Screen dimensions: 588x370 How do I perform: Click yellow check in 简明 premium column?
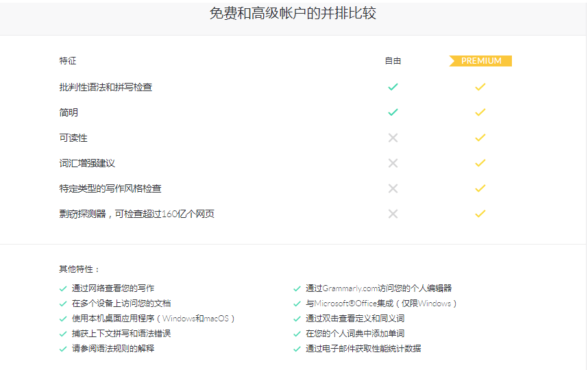[480, 112]
